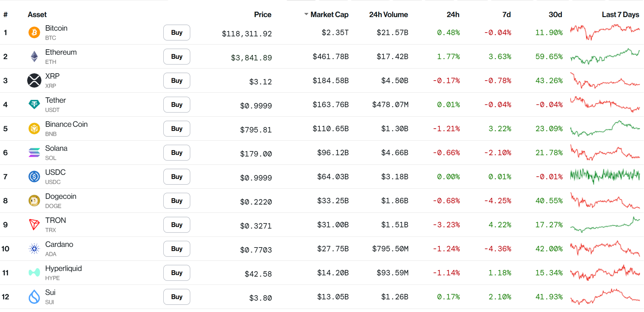Click the Hyperliquid logo icon
This screenshot has height=312, width=644.
[34, 273]
